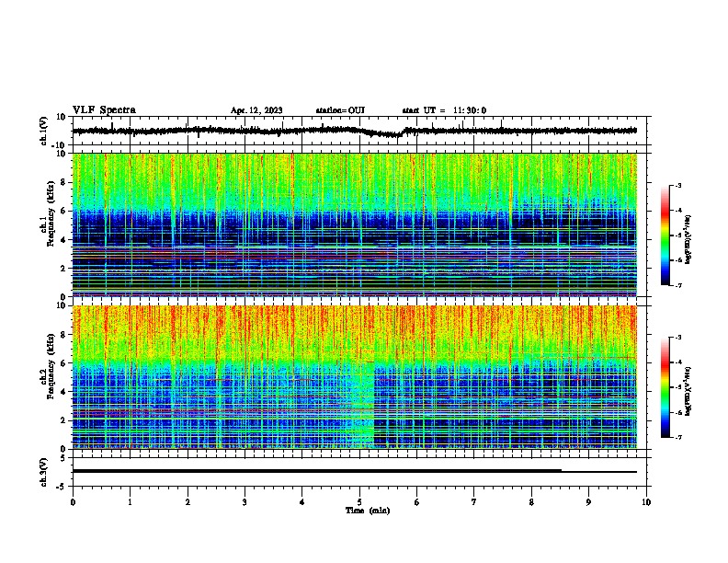Screen dimensions: 728x563
Task: Click the ch.1 spectrogram panel
Action: click(354, 224)
